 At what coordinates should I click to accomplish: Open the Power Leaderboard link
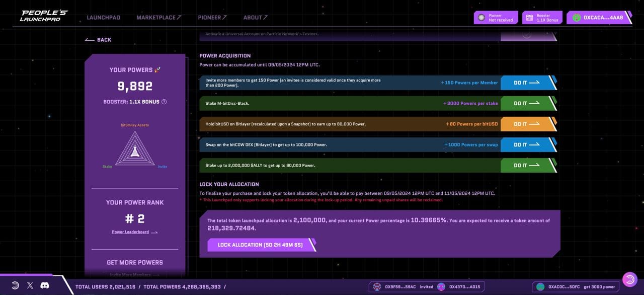point(134,232)
